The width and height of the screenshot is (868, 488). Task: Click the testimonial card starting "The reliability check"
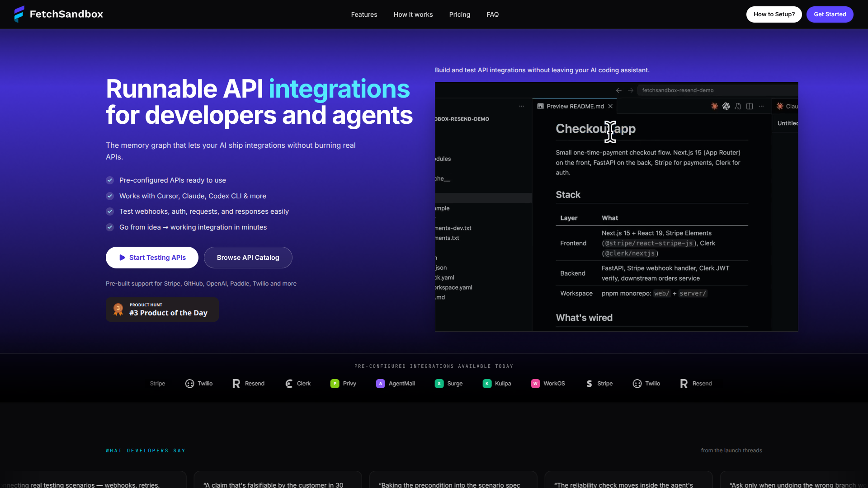[628, 479]
